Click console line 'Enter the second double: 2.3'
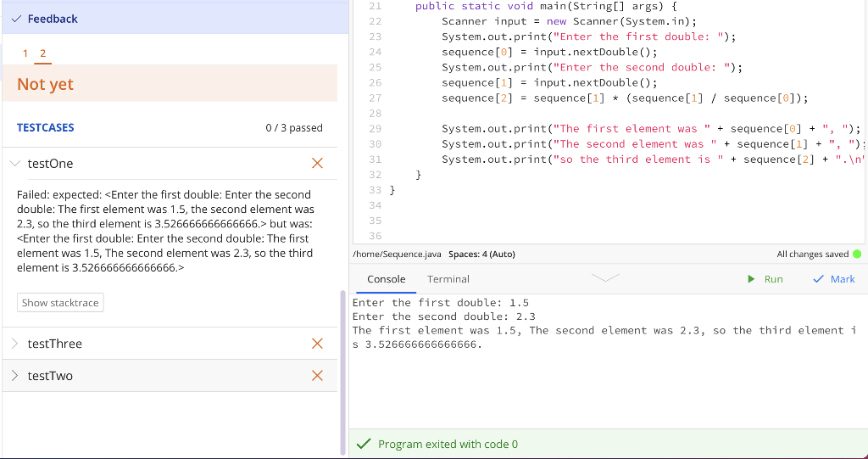868x459 pixels. pos(444,316)
